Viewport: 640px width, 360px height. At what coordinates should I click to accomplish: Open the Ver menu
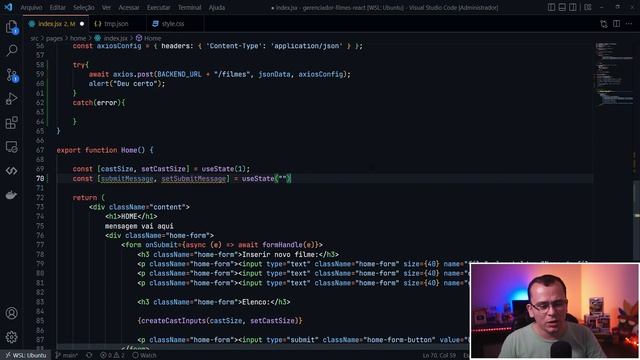(x=107, y=7)
